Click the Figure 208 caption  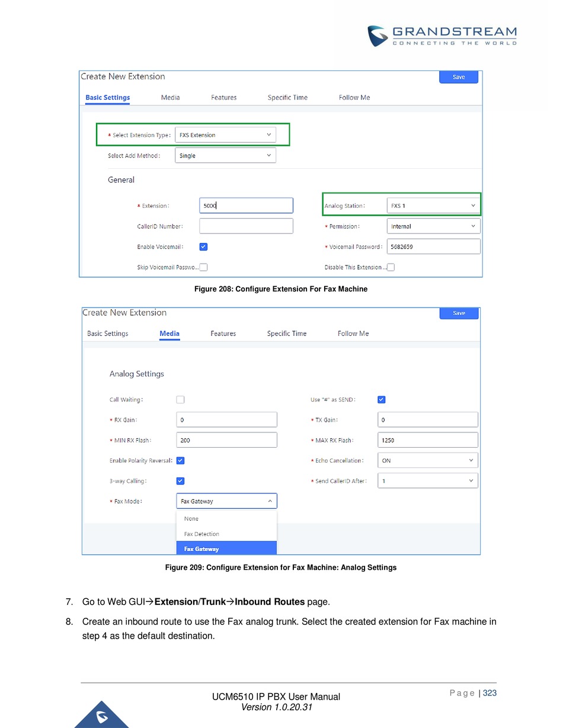tap(281, 289)
